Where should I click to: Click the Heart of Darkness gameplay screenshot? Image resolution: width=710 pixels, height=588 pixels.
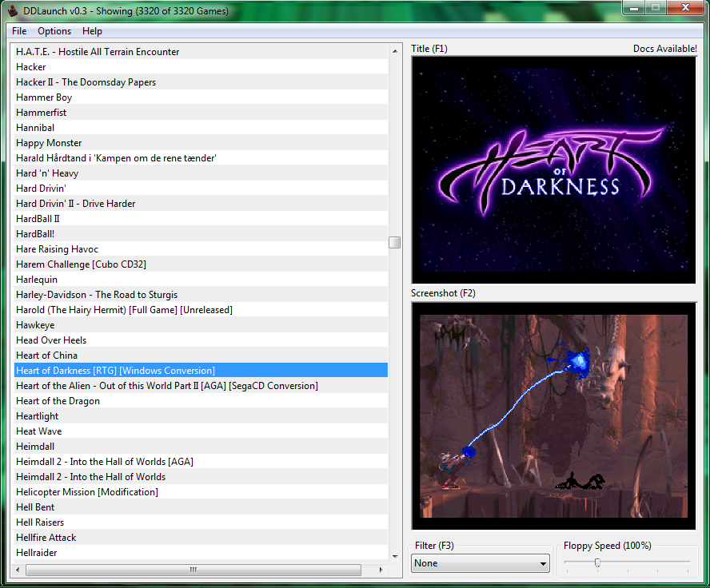pyautogui.click(x=553, y=415)
